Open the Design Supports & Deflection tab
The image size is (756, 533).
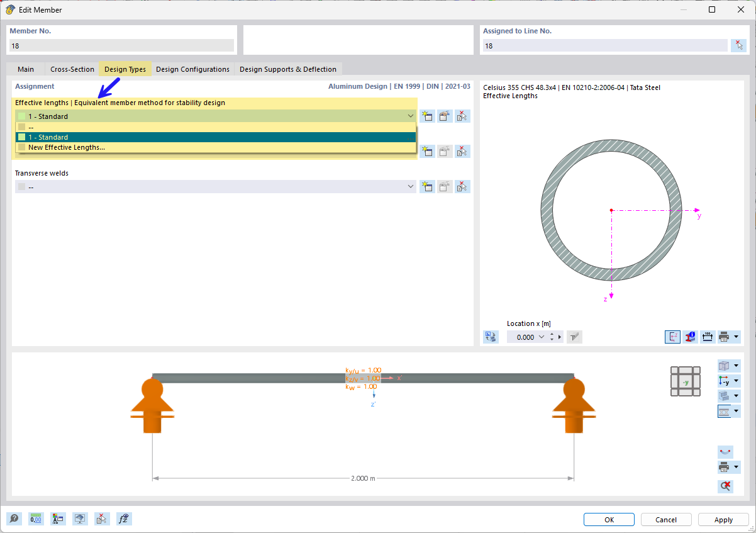tap(288, 69)
